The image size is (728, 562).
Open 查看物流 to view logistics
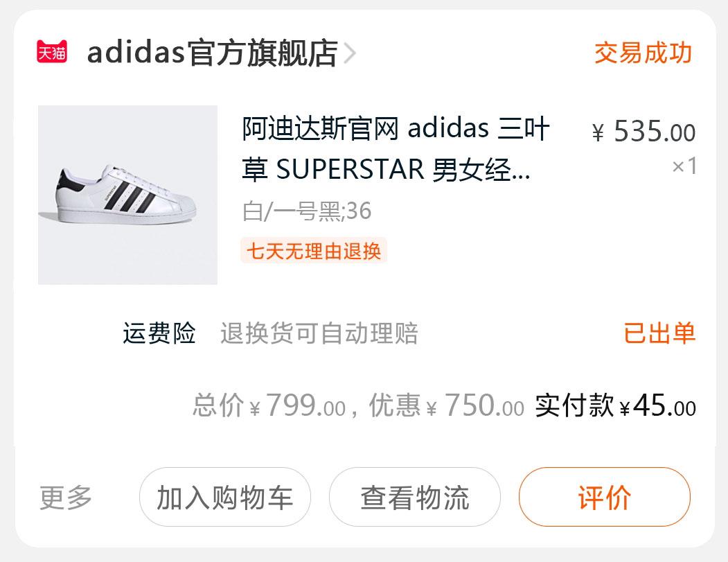tap(414, 497)
